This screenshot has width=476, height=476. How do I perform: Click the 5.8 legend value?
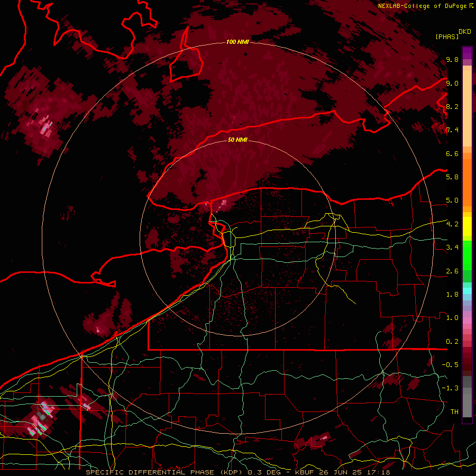coord(452,177)
